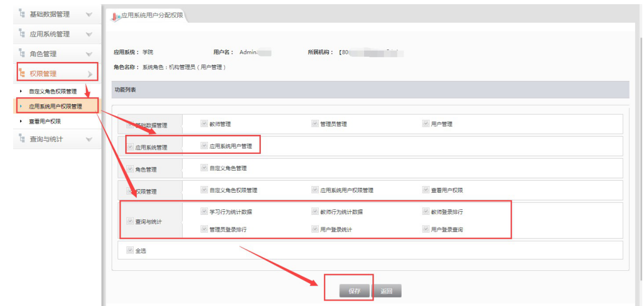Toggle the 应用系统用户管理 checkbox
This screenshot has height=306, width=644.
point(204,145)
